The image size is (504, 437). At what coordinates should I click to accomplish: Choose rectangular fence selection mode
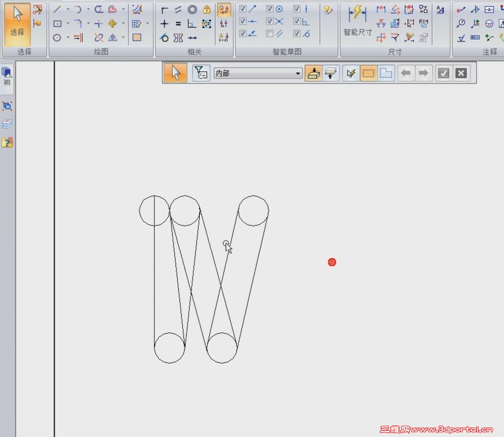[369, 73]
